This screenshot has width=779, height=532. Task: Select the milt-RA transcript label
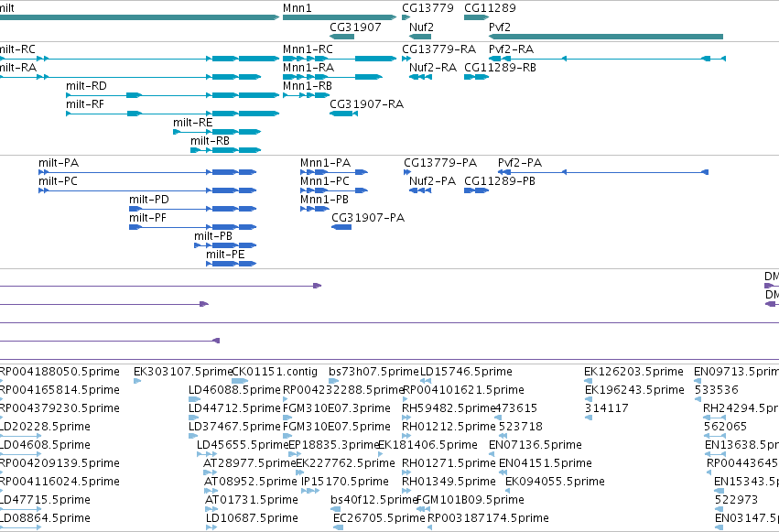pos(18,68)
